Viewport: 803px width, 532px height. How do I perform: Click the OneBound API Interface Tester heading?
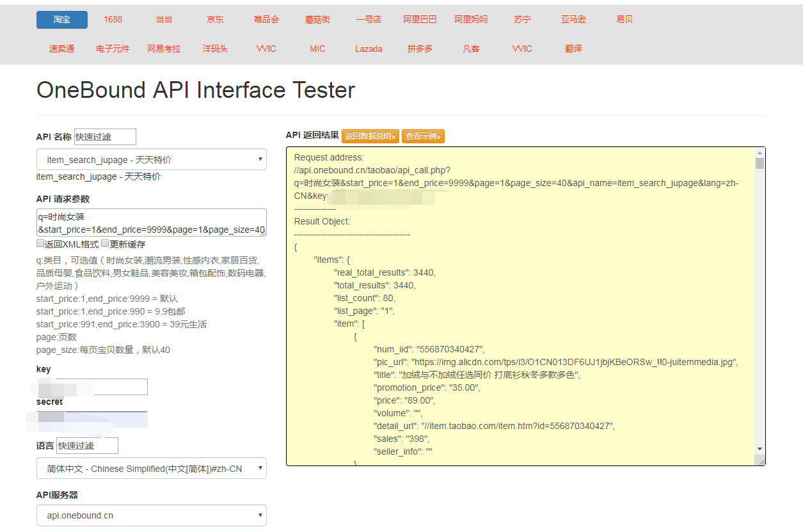196,90
